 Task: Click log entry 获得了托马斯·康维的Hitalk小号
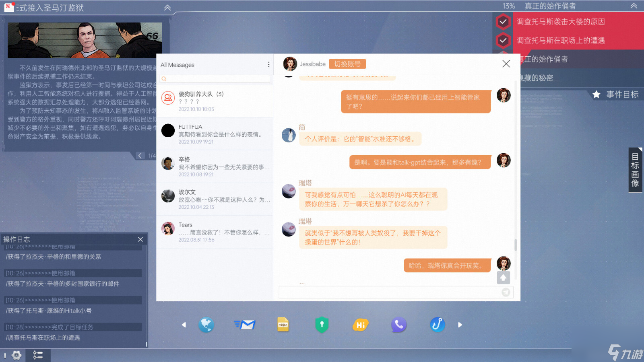tap(49, 311)
